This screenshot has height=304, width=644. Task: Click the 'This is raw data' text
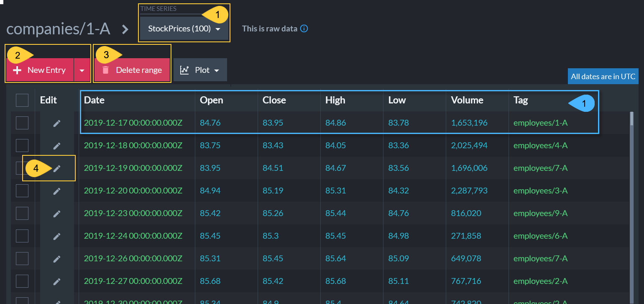pos(270,29)
